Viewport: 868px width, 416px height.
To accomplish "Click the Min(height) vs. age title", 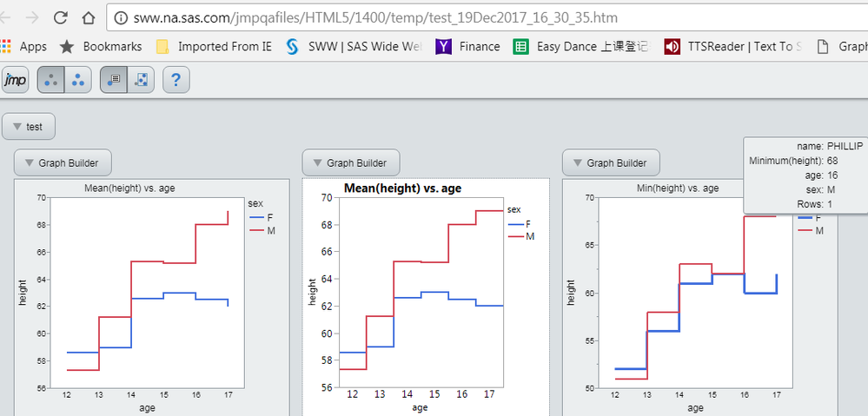I will pos(678,188).
